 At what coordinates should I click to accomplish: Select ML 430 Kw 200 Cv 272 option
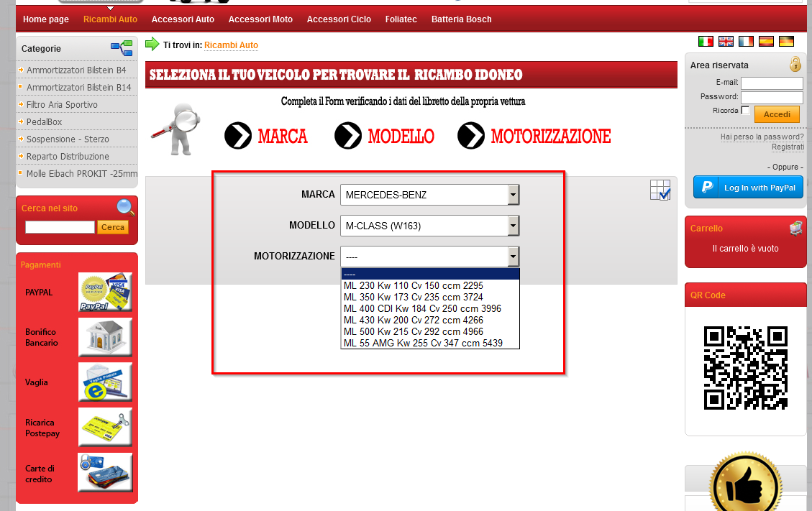(x=430, y=320)
